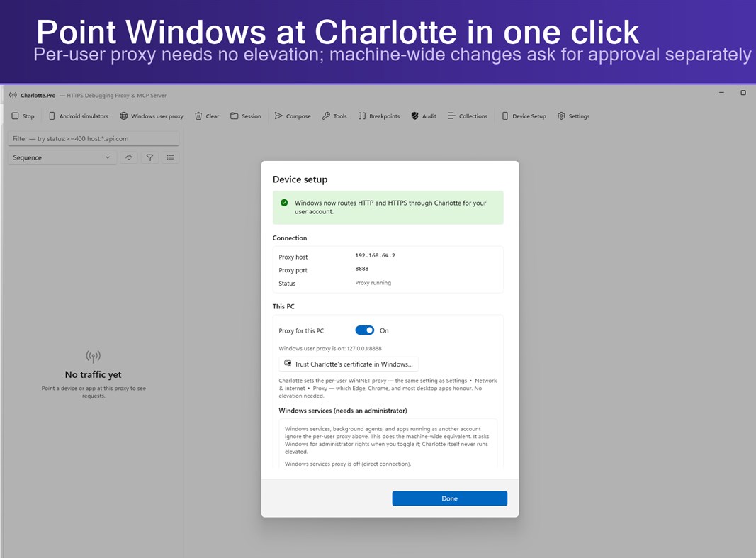Image resolution: width=756 pixels, height=558 pixels.
Task: Maximize the Charlotte.Pro window
Action: 743,93
